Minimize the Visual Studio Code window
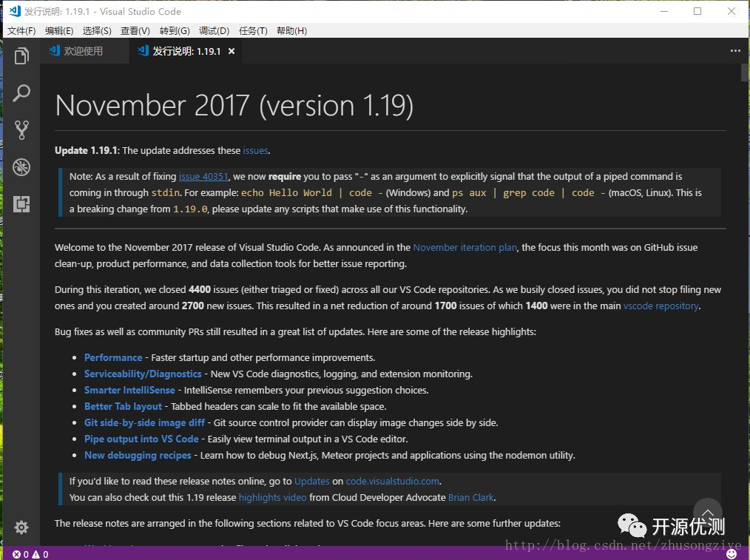The image size is (750, 560). [664, 11]
